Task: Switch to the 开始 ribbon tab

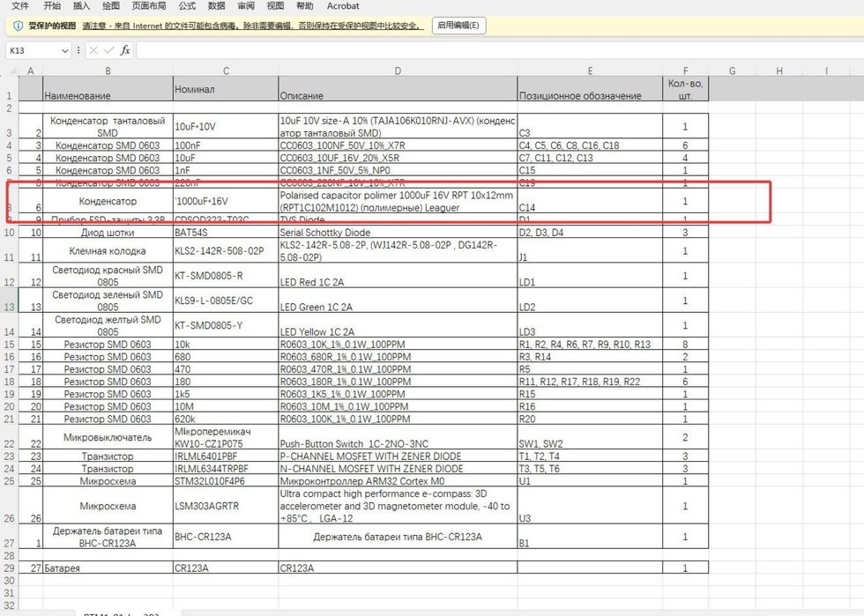Action: [52, 6]
